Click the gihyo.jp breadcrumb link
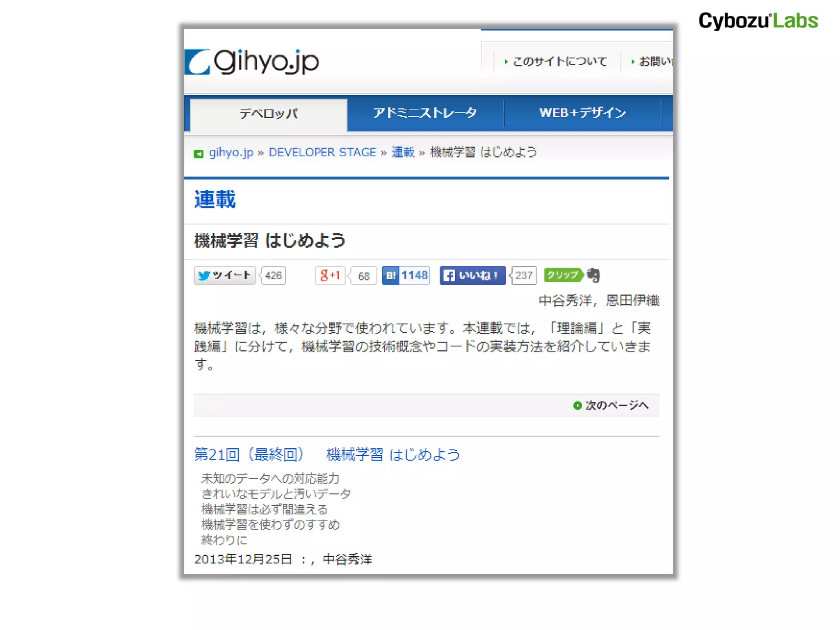 pyautogui.click(x=231, y=152)
